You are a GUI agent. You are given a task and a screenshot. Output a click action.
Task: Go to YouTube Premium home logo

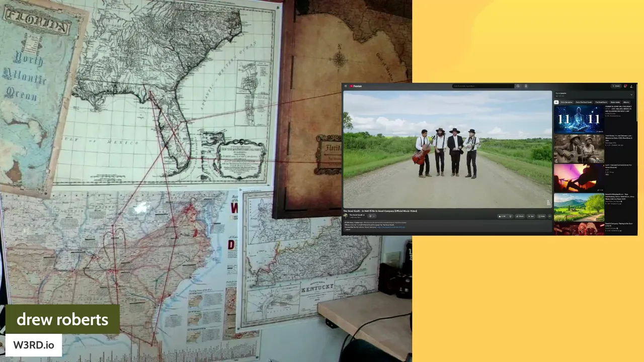[356, 86]
